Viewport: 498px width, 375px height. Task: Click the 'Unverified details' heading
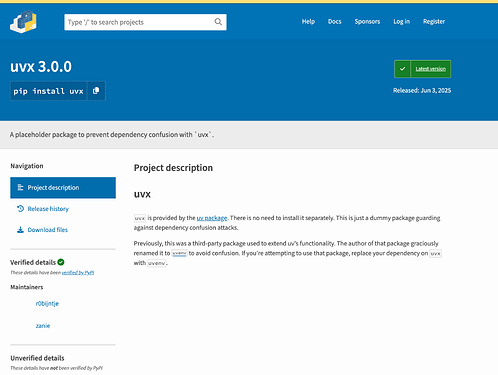click(x=37, y=358)
